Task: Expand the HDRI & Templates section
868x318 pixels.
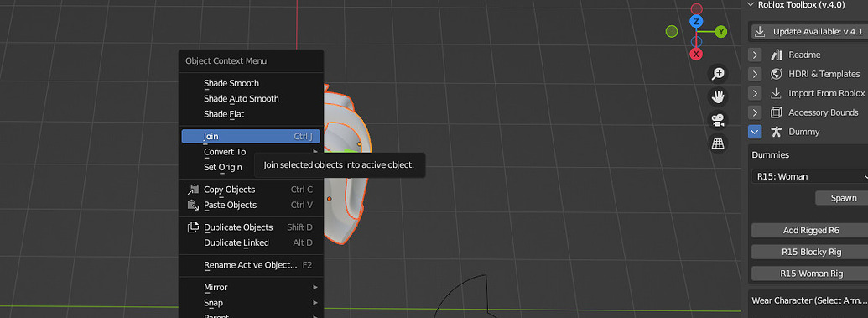Action: point(755,74)
